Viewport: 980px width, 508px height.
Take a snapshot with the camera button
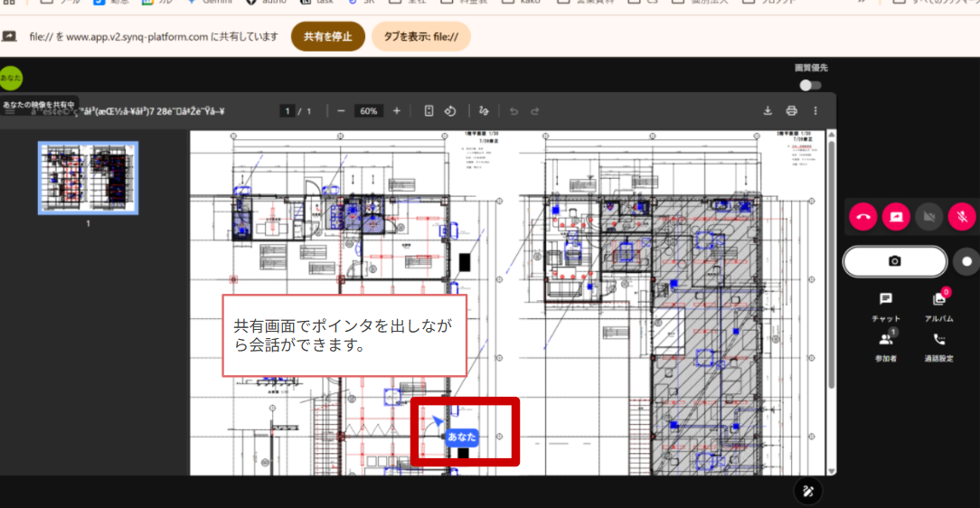click(x=895, y=261)
